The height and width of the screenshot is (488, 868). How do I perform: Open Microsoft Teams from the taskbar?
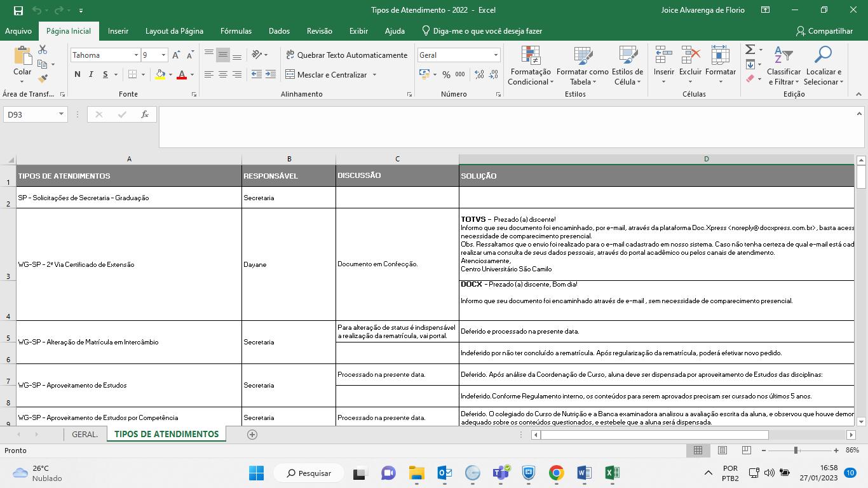[501, 473]
